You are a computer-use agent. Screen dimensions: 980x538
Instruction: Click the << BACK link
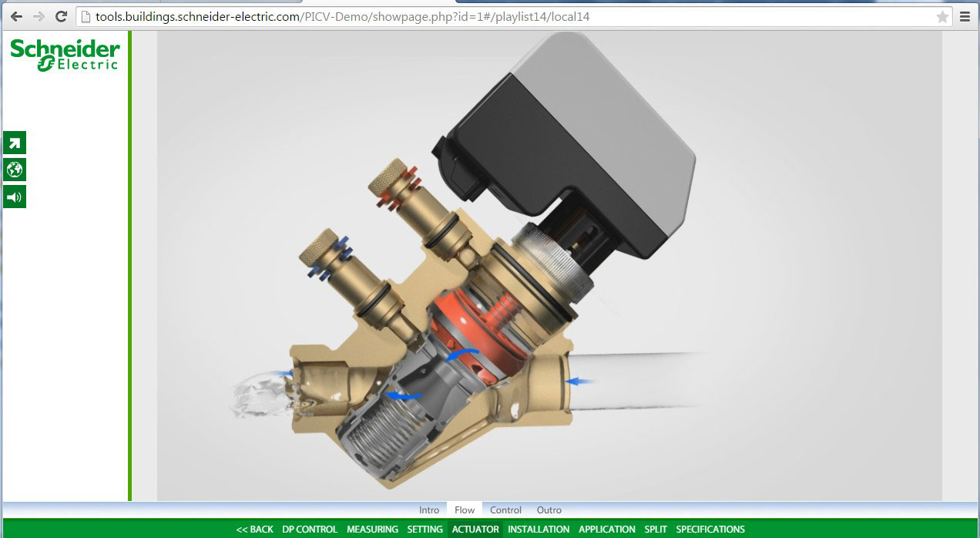(x=254, y=530)
